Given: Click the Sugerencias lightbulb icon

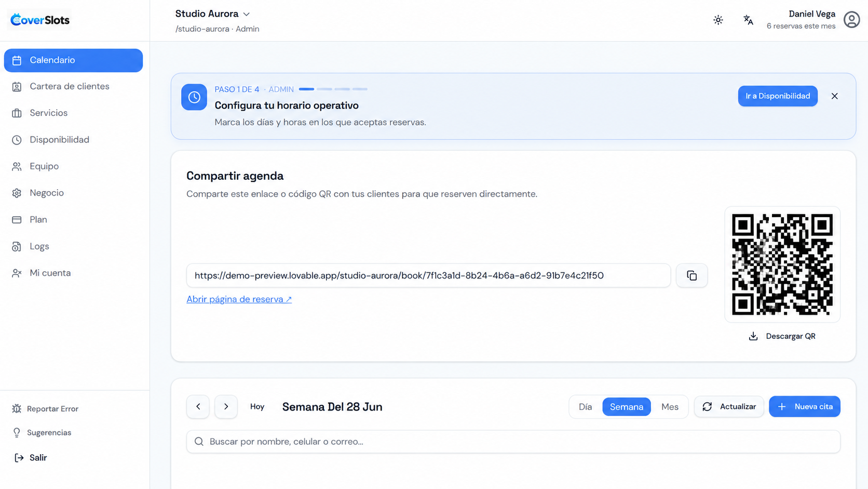Looking at the screenshot, I should [x=17, y=433].
